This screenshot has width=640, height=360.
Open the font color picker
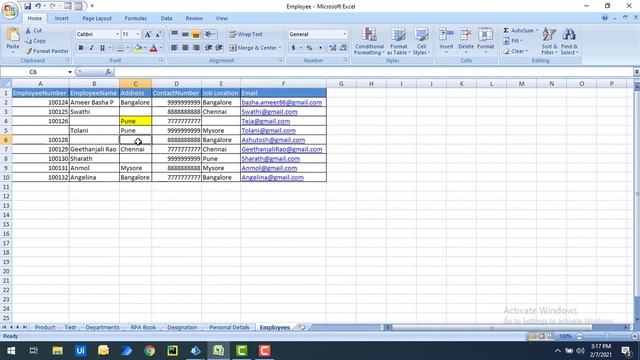click(161, 48)
